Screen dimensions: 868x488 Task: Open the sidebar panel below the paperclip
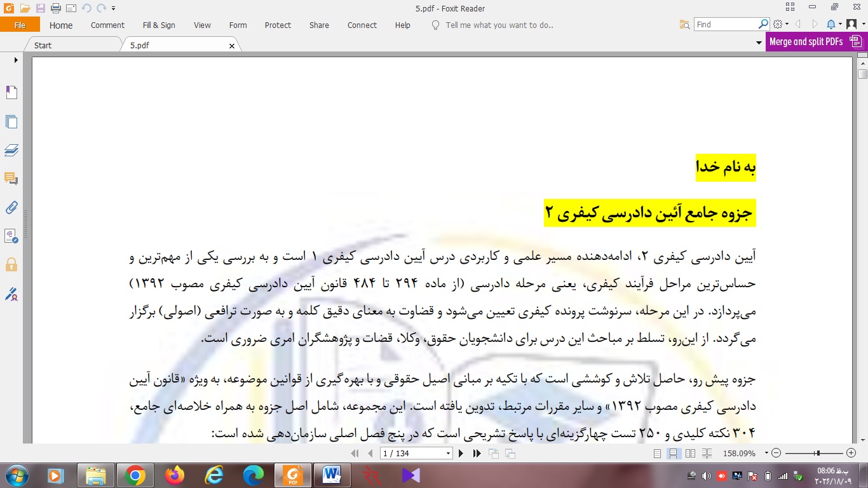click(x=11, y=236)
